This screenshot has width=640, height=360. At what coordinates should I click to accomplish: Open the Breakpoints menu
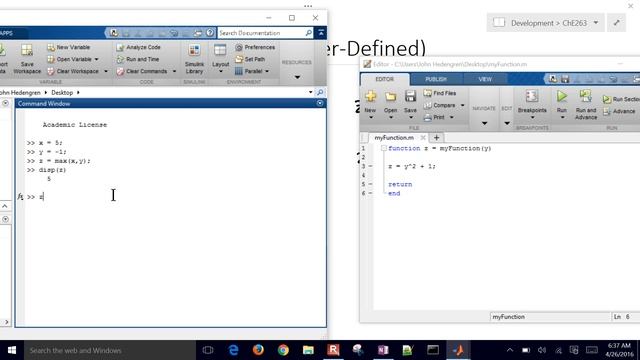[532, 104]
